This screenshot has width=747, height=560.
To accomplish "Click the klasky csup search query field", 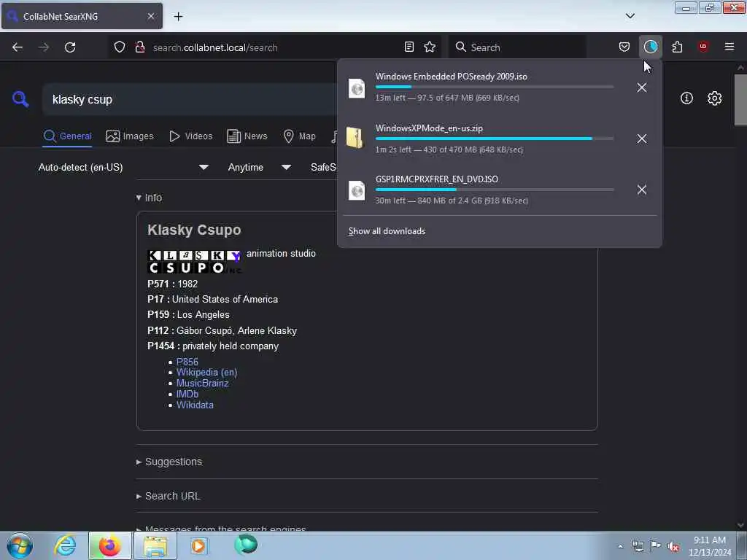I will 190,99.
